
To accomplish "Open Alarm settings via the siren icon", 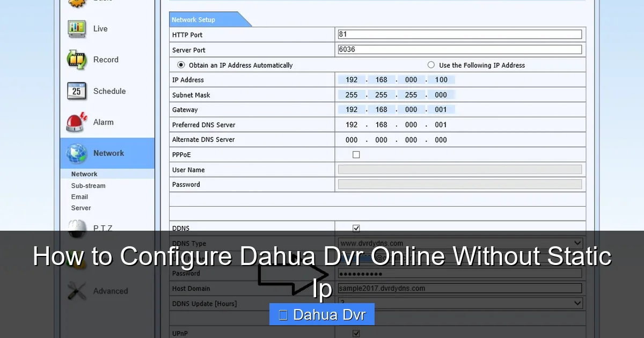I will click(76, 122).
